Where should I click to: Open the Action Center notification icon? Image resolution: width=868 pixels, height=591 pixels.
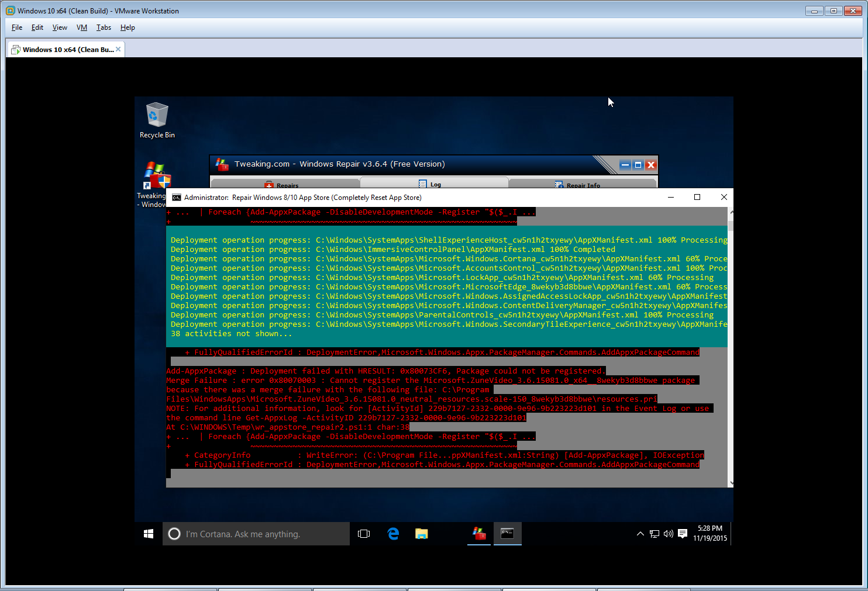click(682, 534)
